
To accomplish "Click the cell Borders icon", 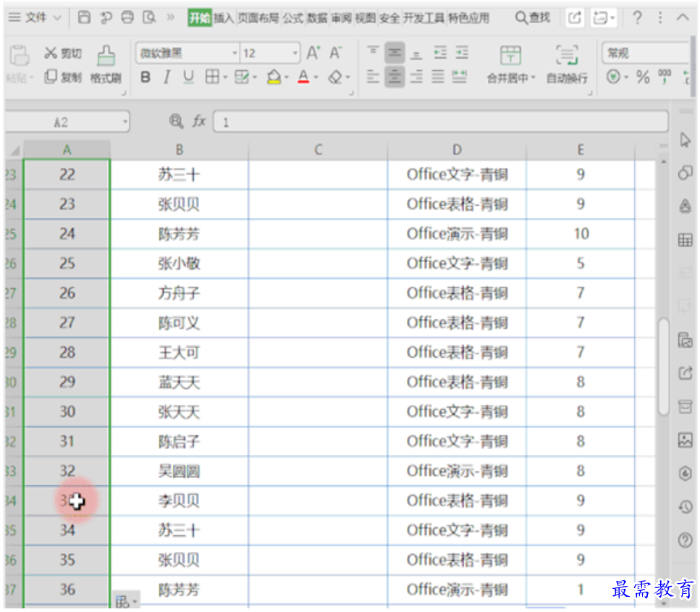I will tap(212, 77).
